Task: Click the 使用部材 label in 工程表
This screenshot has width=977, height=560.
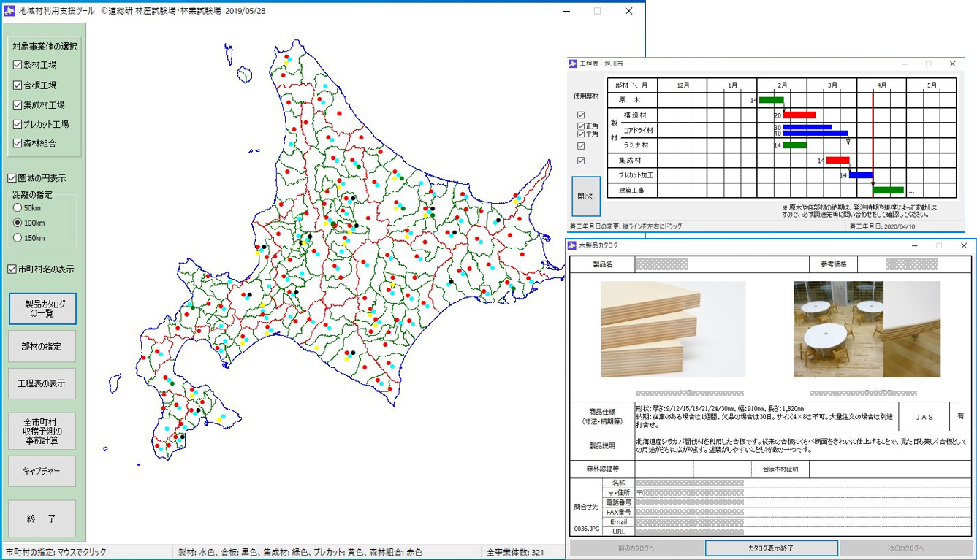Action: click(x=586, y=96)
